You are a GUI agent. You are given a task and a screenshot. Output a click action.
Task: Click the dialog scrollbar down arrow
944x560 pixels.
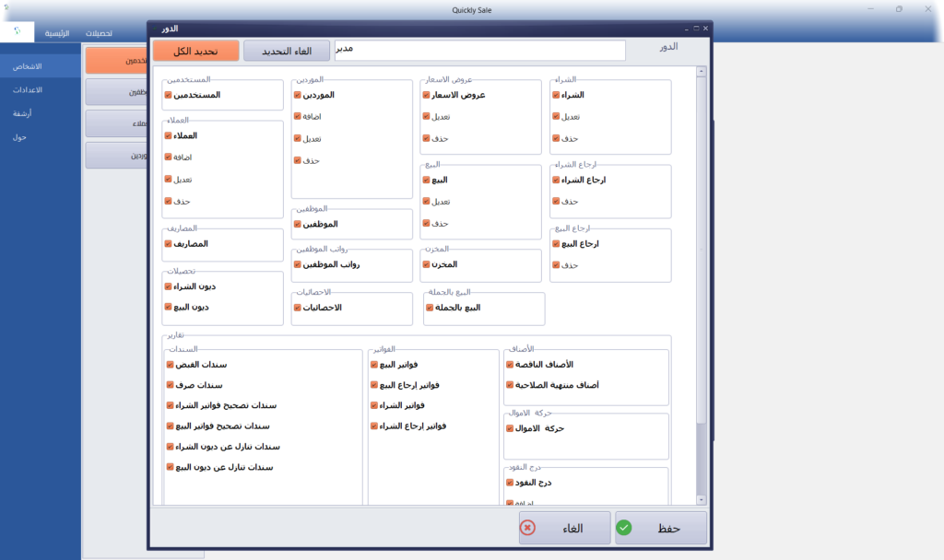(x=701, y=500)
